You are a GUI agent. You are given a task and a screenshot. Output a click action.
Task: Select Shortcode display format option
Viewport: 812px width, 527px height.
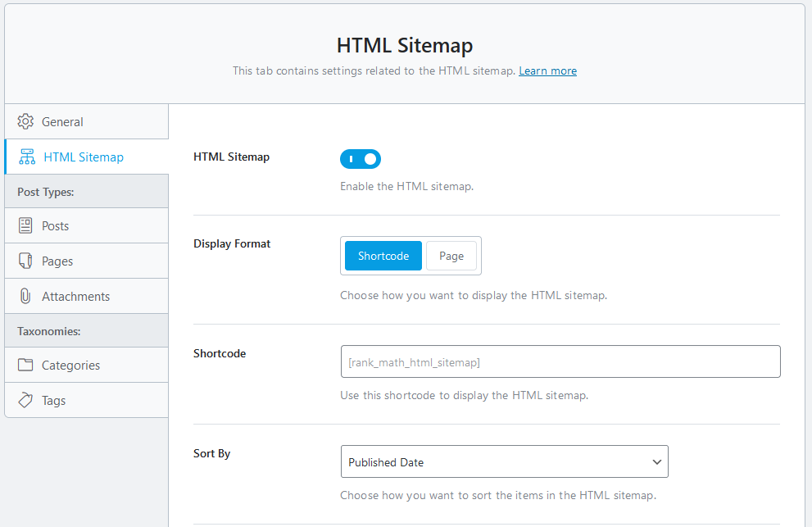coord(383,256)
